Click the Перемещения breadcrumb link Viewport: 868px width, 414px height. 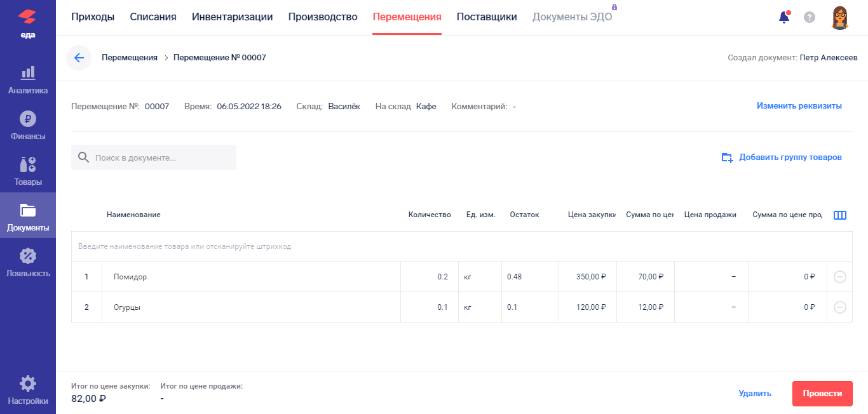(130, 58)
